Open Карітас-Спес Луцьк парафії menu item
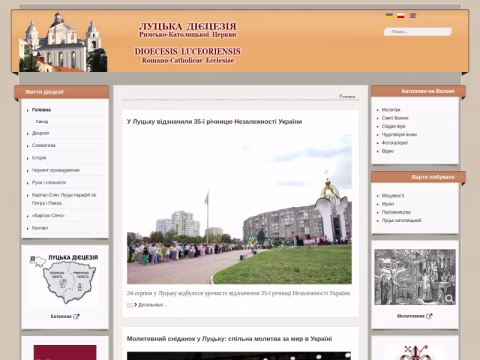Viewport: 480px width, 360px height. tap(64, 199)
